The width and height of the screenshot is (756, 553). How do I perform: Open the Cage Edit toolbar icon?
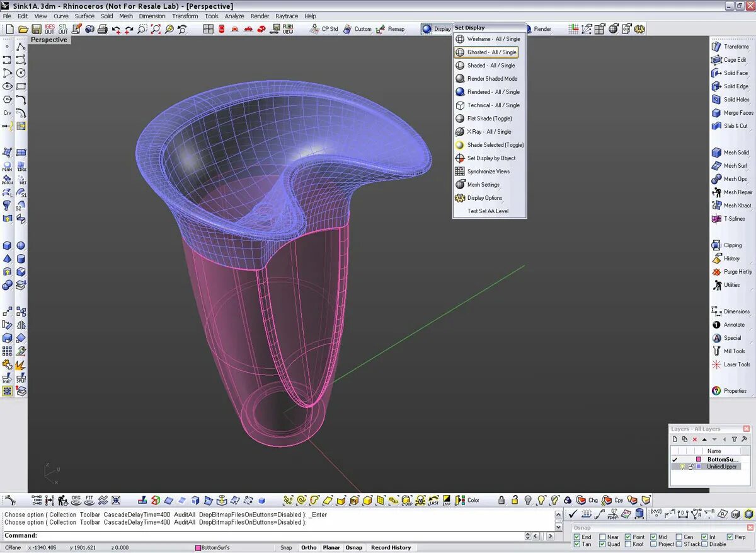click(716, 60)
